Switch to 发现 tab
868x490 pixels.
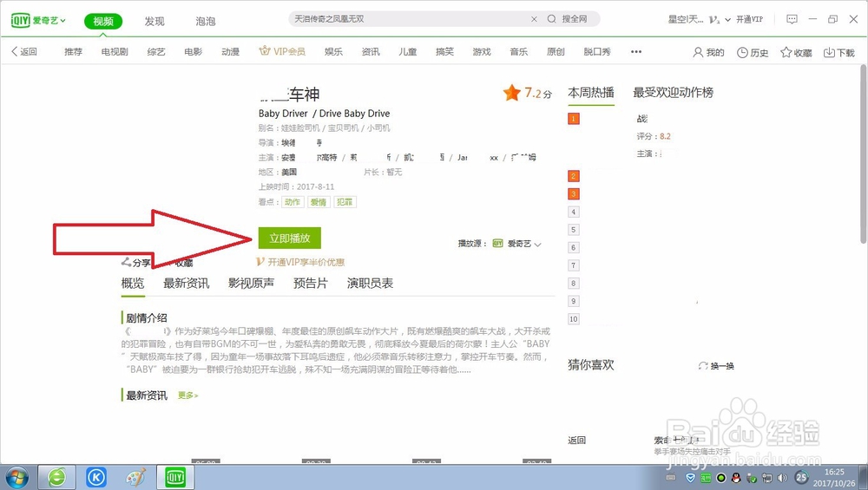155,21
